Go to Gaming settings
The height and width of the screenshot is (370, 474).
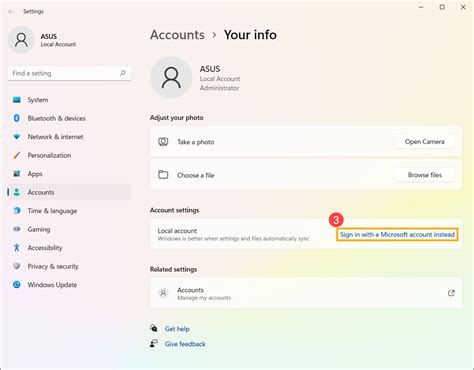pos(69,229)
